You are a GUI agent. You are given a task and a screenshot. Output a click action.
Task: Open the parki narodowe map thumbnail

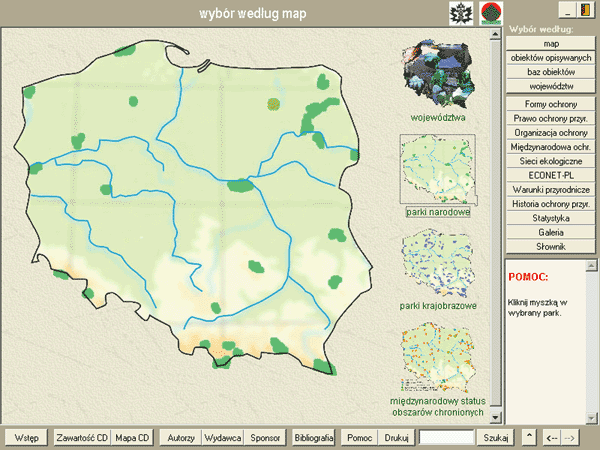[437, 168]
